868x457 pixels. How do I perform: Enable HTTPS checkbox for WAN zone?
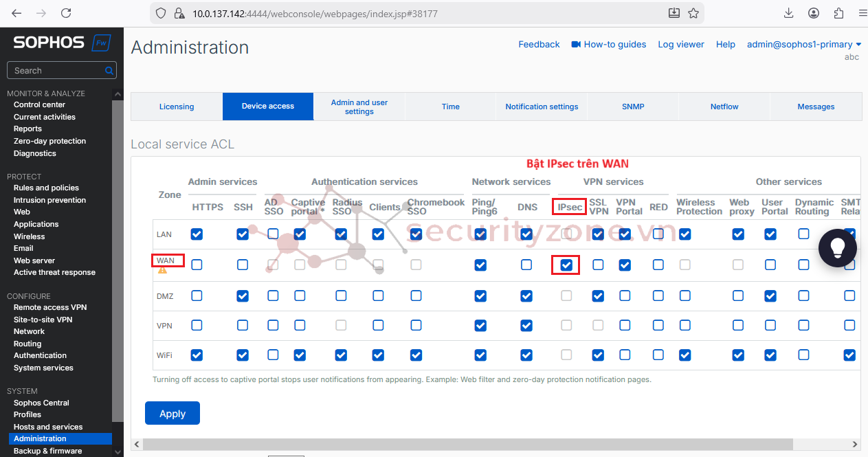(197, 265)
